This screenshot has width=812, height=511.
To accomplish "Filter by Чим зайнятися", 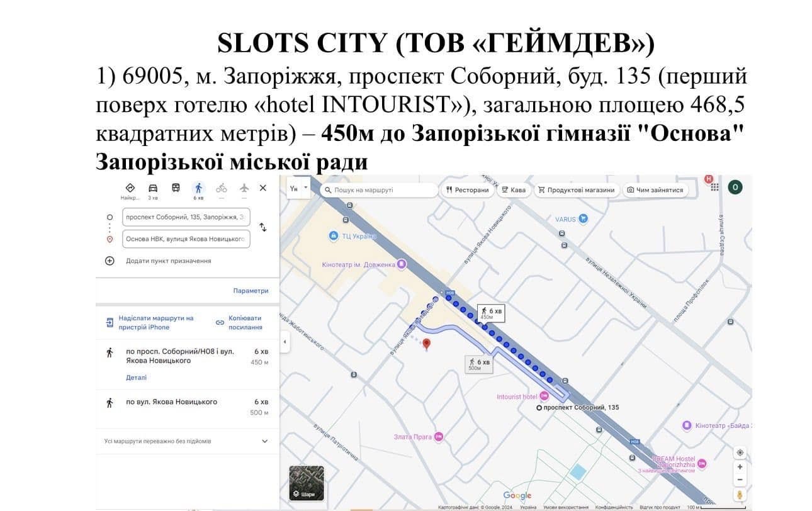I will tap(655, 189).
